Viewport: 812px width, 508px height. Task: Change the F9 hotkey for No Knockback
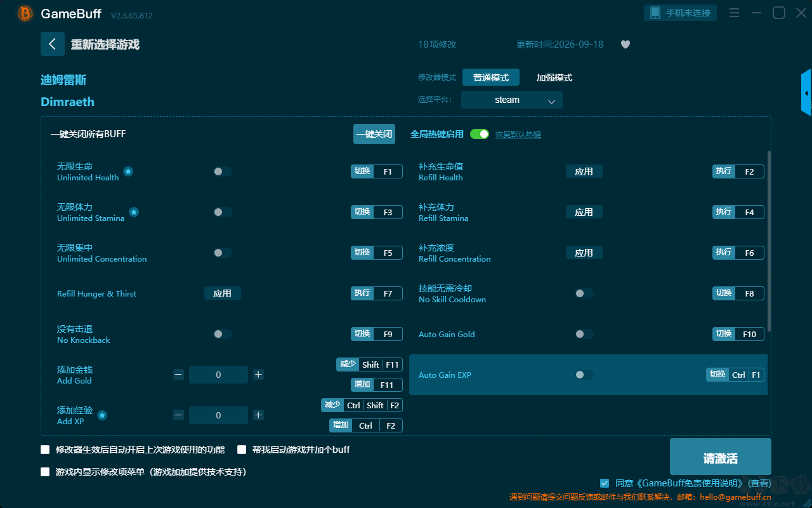pyautogui.click(x=388, y=334)
